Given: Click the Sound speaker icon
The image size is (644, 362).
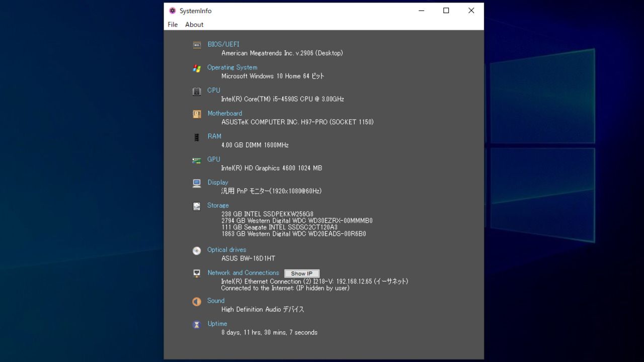Looking at the screenshot, I should point(197,302).
